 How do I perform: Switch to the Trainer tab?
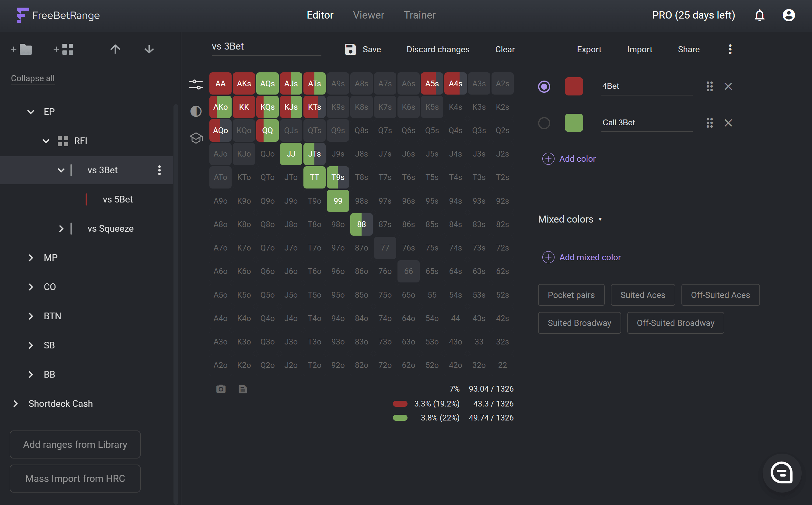point(419,16)
